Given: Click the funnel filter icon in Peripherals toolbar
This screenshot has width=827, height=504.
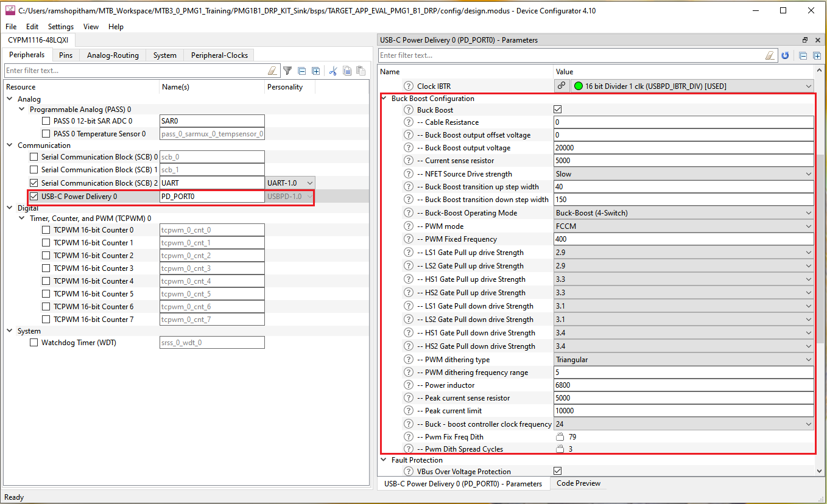Looking at the screenshot, I should pos(287,71).
